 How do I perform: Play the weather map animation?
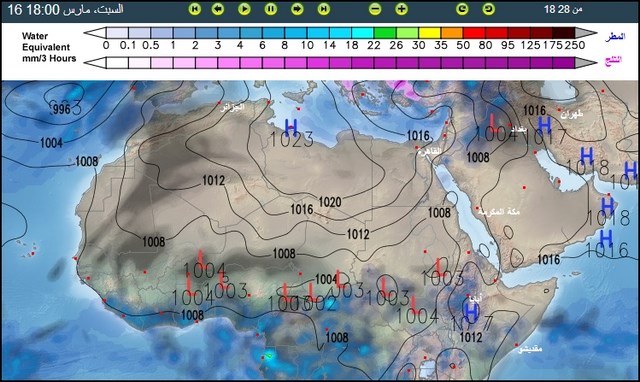pos(244,9)
